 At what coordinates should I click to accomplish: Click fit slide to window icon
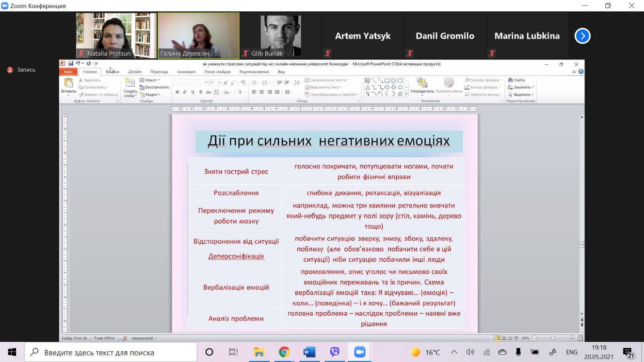[x=580, y=338]
